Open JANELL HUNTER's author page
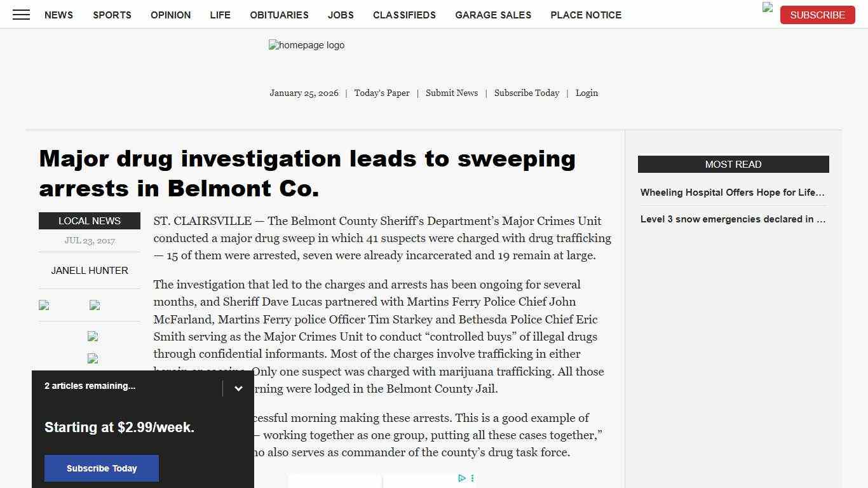Image resolution: width=868 pixels, height=488 pixels. point(89,270)
